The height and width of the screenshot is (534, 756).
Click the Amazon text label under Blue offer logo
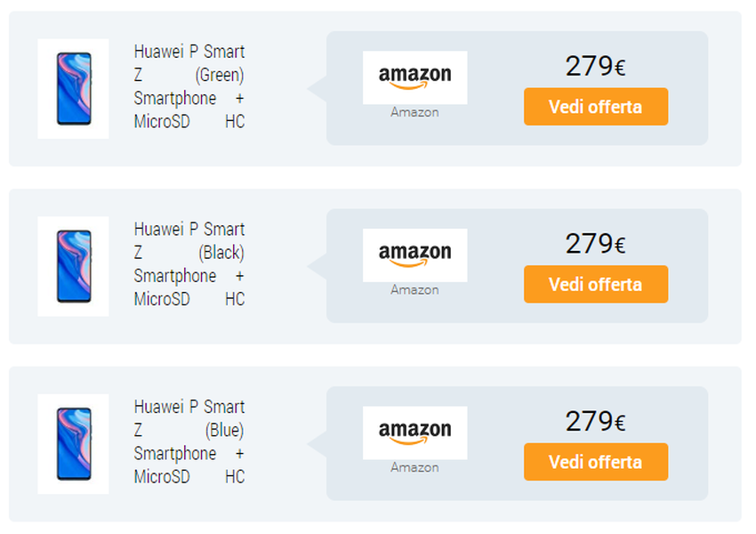tap(414, 467)
